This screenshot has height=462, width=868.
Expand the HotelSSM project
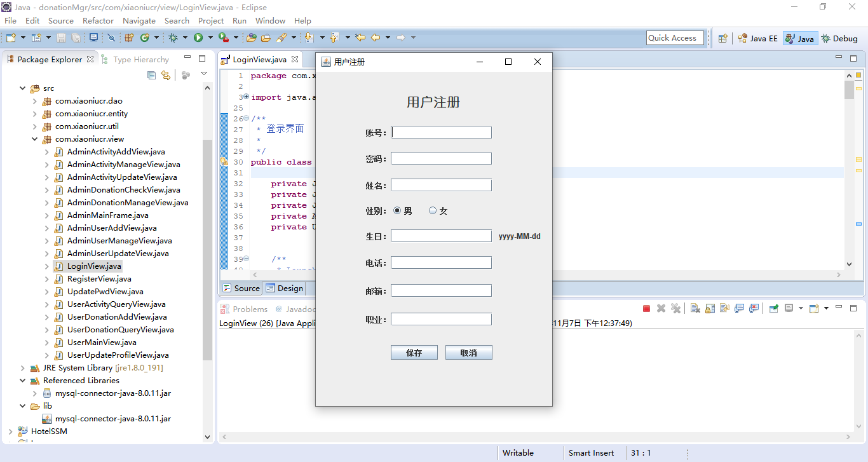pyautogui.click(x=11, y=431)
